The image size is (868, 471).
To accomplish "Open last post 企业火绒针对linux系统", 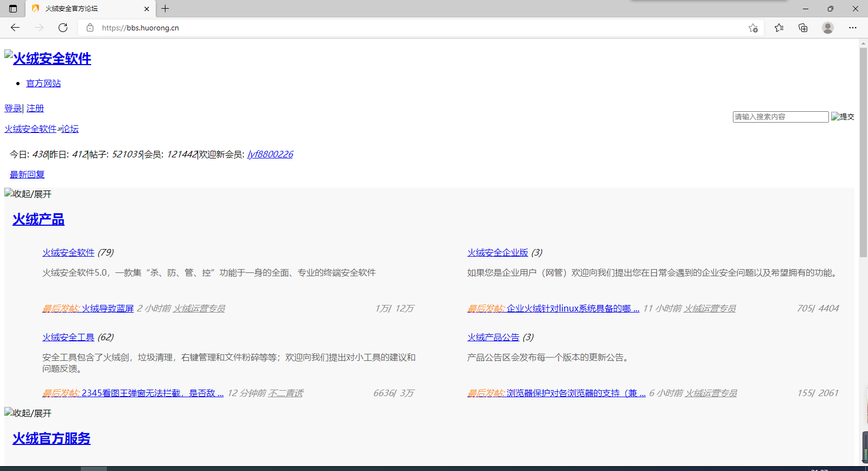I will 573,308.
